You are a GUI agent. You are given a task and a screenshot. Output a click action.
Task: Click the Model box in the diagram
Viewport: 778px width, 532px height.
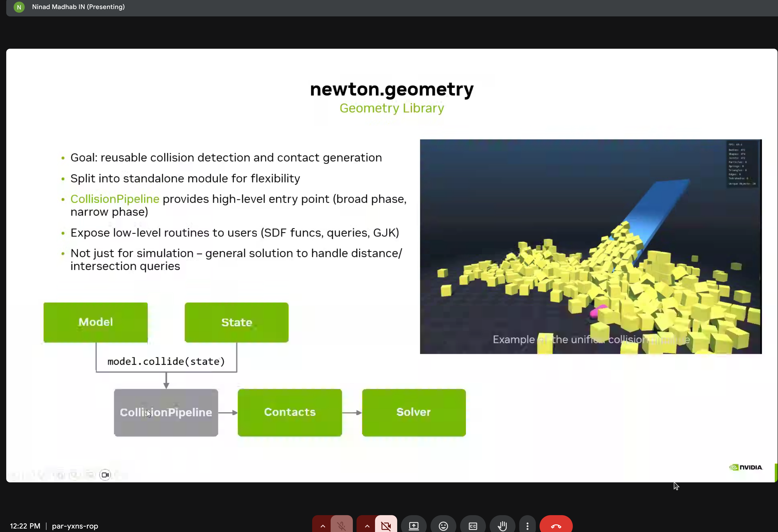click(x=95, y=322)
